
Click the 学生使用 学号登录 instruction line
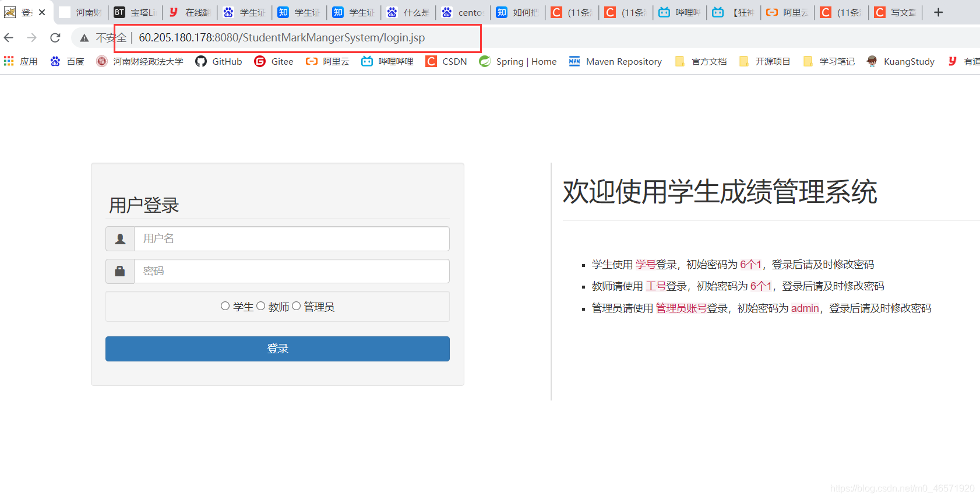(733, 265)
